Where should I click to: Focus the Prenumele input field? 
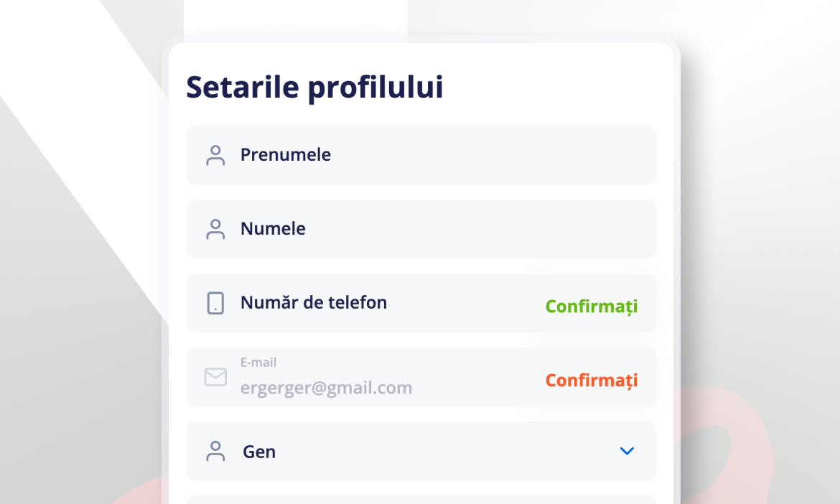(421, 155)
